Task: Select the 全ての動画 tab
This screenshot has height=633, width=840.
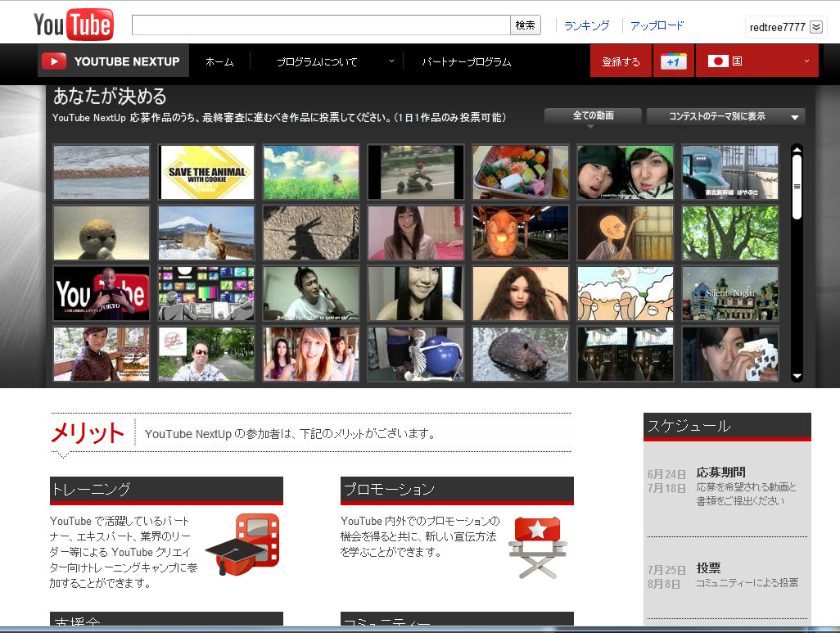Action: tap(593, 115)
